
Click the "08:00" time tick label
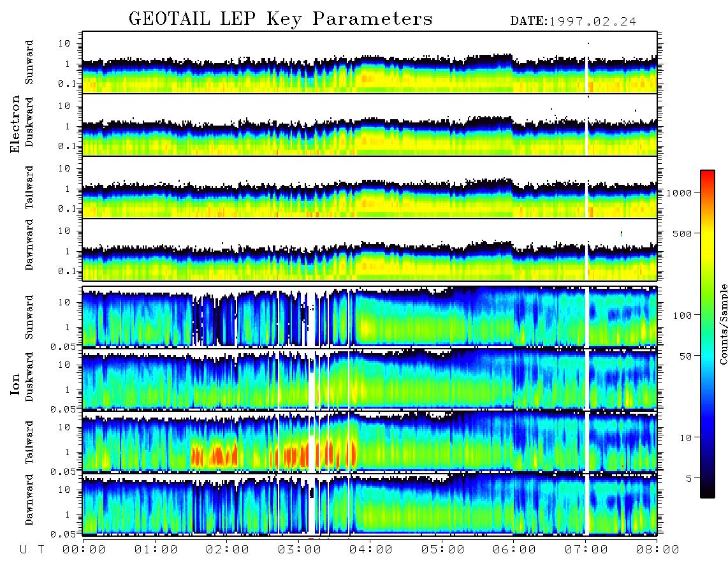point(658,550)
